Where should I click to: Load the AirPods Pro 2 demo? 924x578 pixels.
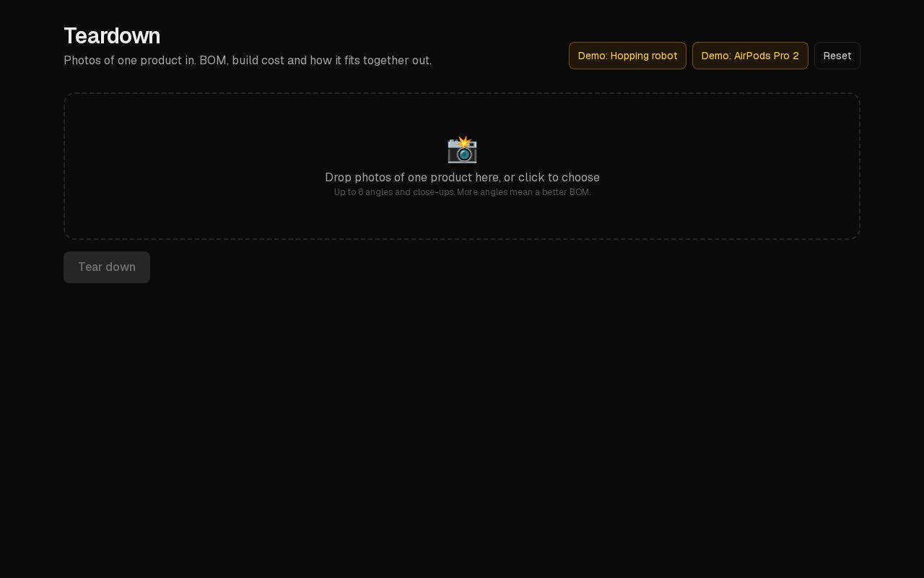(750, 56)
